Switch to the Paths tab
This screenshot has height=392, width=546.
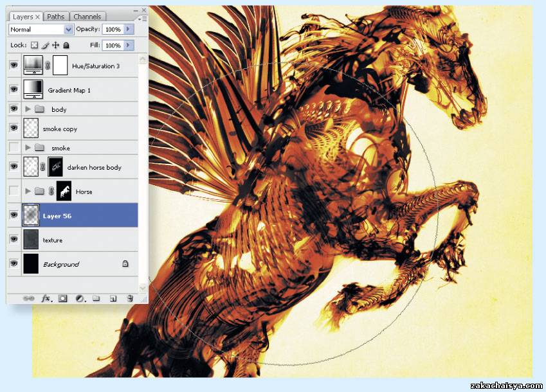(56, 16)
